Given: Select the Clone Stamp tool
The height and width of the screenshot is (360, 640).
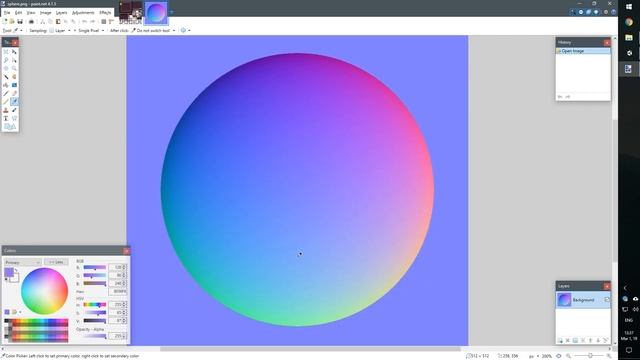Looking at the screenshot, I should coord(6,110).
